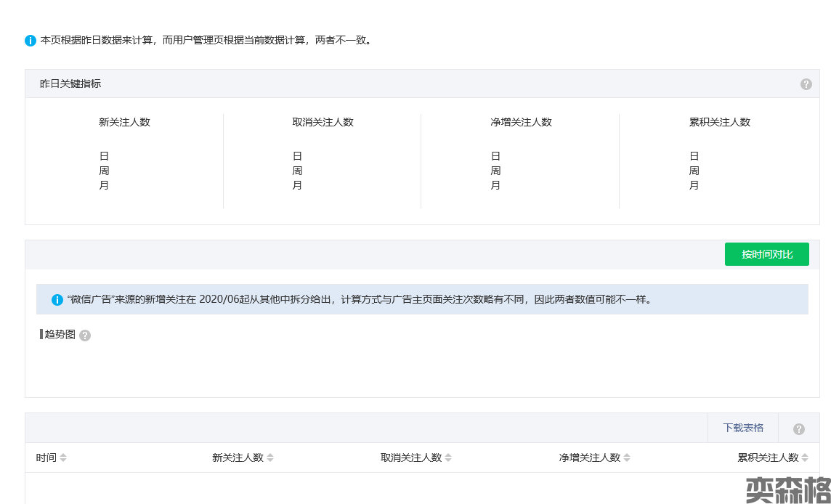Click sort arrows beside 累积关注人数 column header
Viewport: 831px width, 504px height.
click(x=805, y=458)
